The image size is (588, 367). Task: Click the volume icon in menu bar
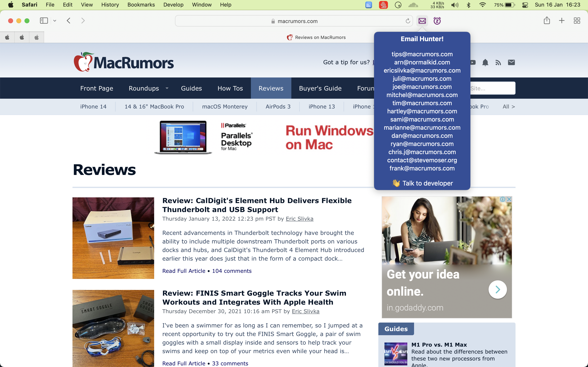click(455, 5)
